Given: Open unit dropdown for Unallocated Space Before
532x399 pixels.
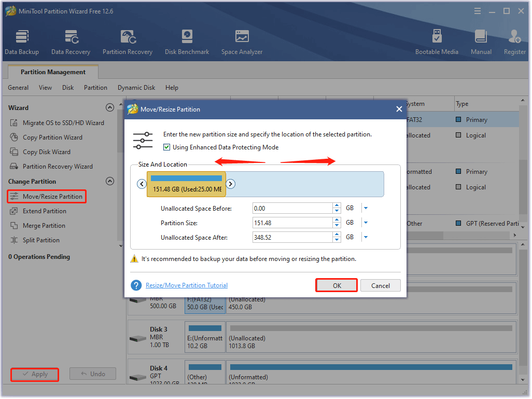Looking at the screenshot, I should click(366, 208).
